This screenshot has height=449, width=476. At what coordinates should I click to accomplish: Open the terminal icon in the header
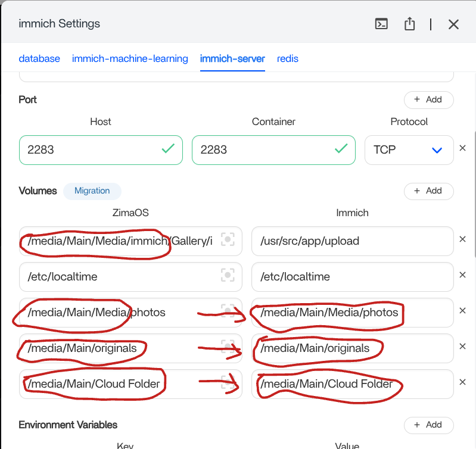381,24
